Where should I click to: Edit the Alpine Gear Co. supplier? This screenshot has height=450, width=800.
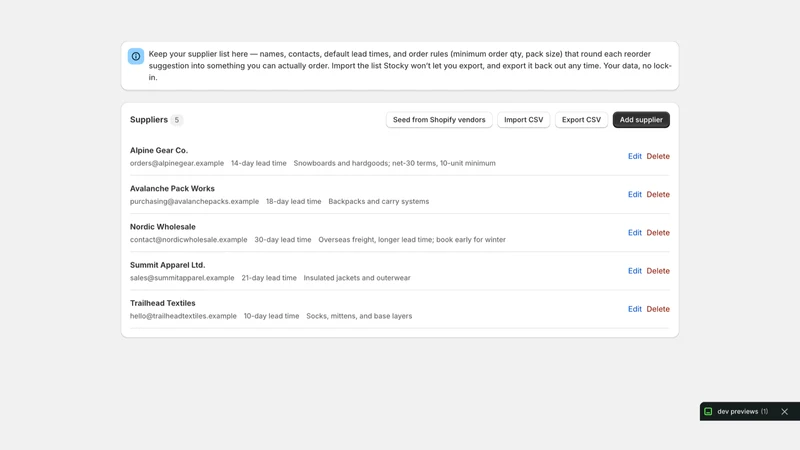[634, 156]
